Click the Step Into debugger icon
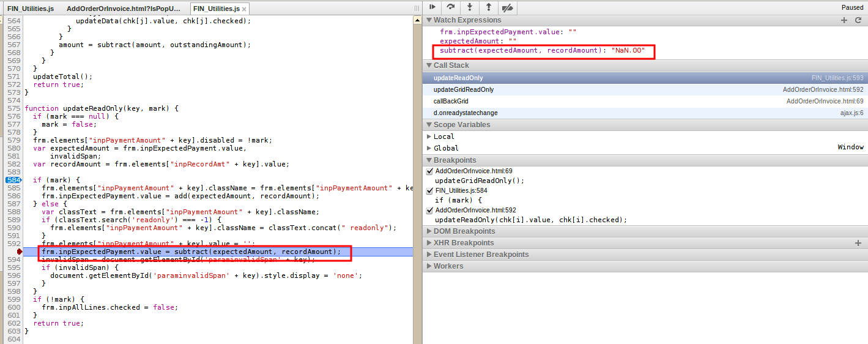The width and height of the screenshot is (868, 344). pyautogui.click(x=470, y=7)
